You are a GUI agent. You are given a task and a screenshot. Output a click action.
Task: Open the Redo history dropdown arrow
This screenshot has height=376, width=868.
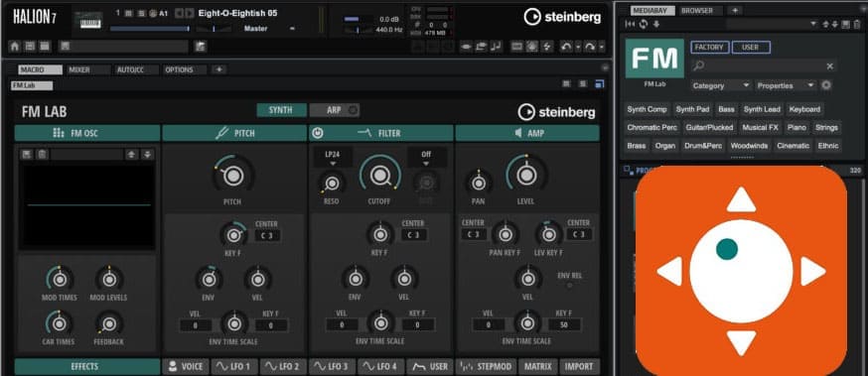[x=602, y=48]
